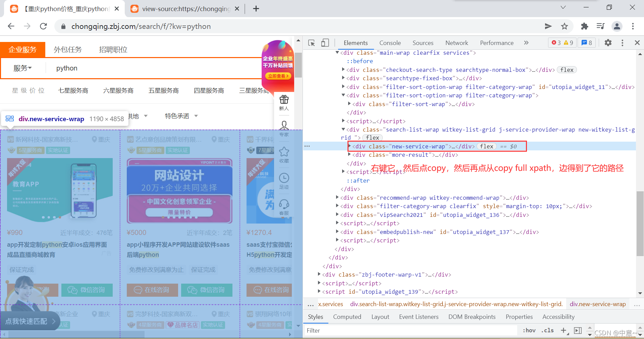Click 微信咨询 on the ¥990 card

87,290
